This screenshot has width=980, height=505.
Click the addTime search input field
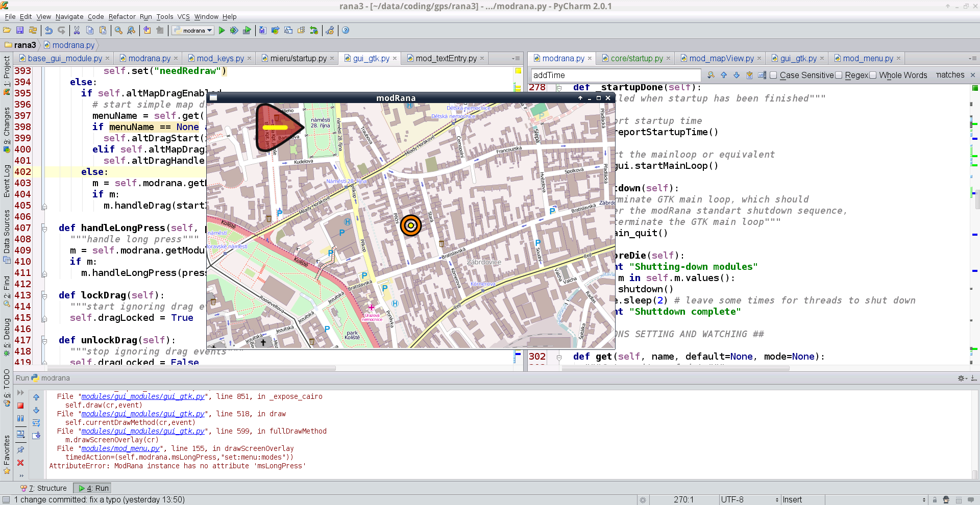coord(615,75)
